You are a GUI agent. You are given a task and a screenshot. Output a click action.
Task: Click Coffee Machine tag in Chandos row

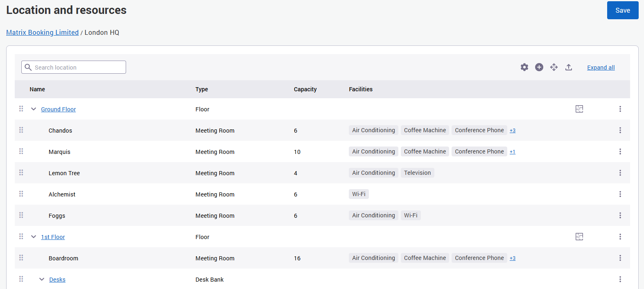pos(425,130)
